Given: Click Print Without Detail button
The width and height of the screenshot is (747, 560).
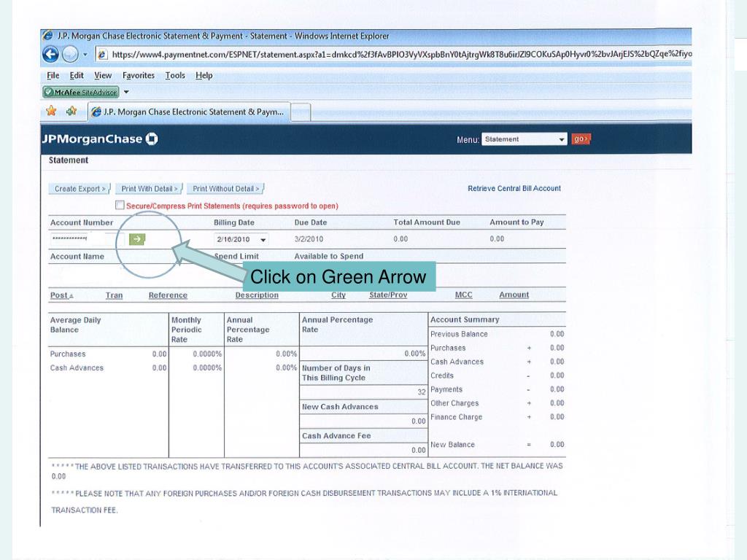Looking at the screenshot, I should pos(226,189).
